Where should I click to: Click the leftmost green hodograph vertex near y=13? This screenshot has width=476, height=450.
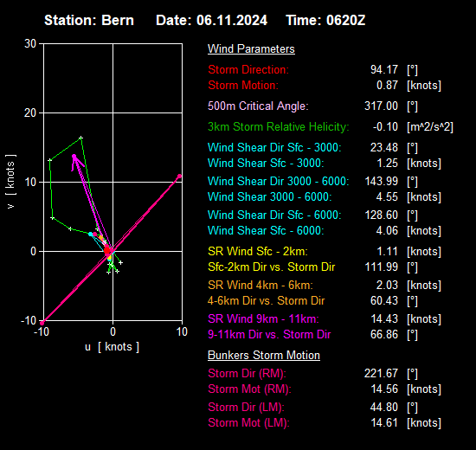point(50,160)
